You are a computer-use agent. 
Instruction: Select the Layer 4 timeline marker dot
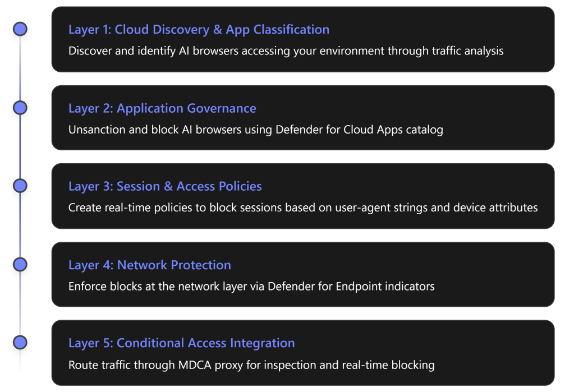click(20, 264)
